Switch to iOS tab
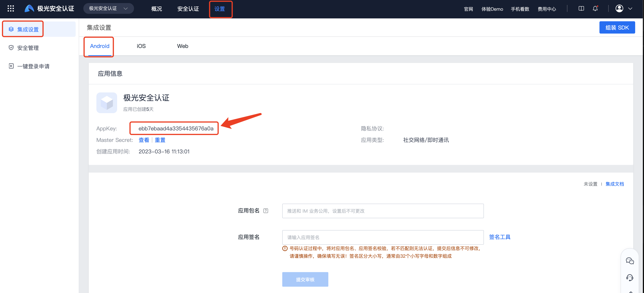644x293 pixels. (x=141, y=46)
